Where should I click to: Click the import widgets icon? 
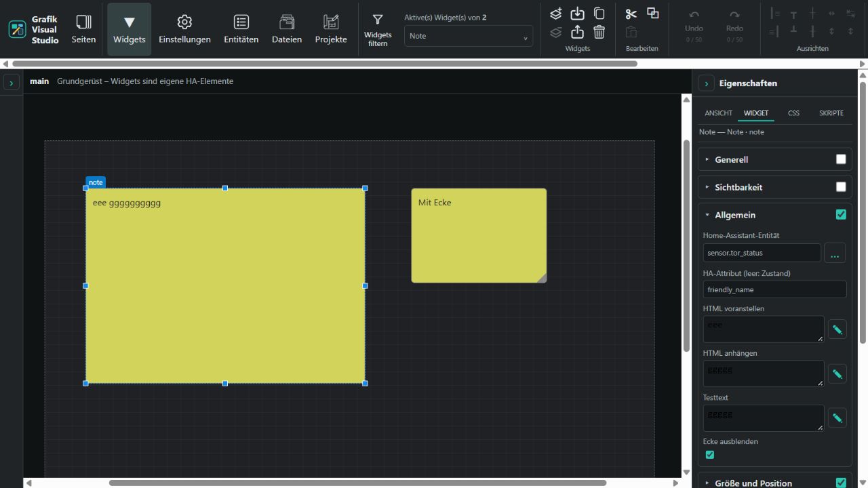577,14
